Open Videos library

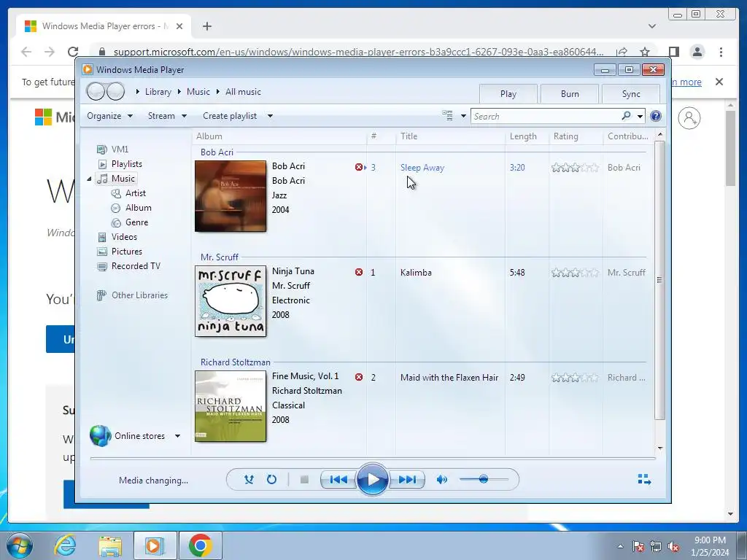[117, 237]
